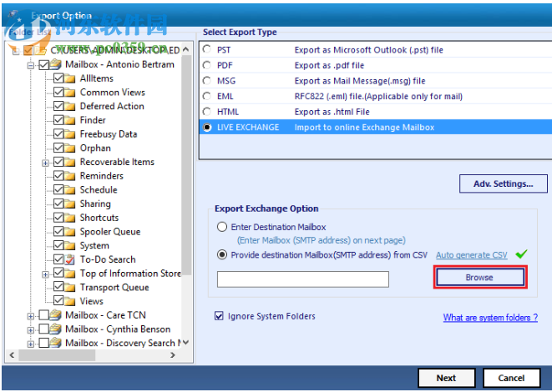Viewport: 552px width, 392px height.
Task: Click the Freebusy Data folder icon
Action: click(69, 134)
